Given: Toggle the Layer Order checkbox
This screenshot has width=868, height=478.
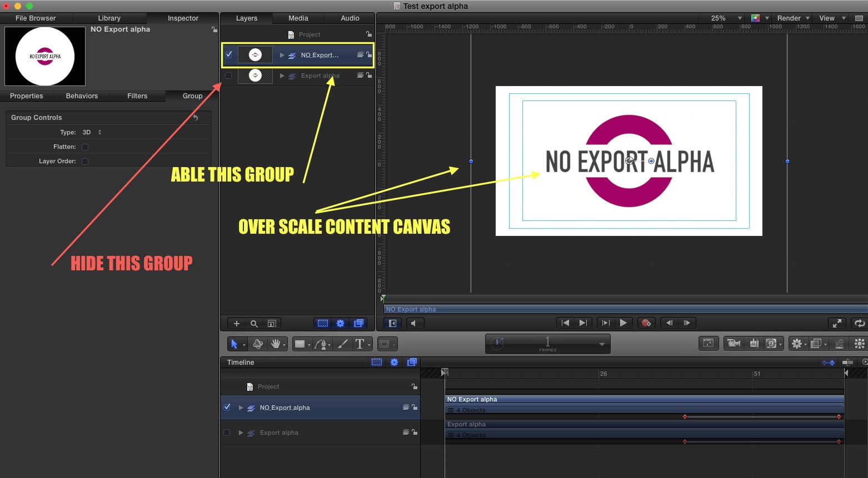Looking at the screenshot, I should (x=85, y=162).
